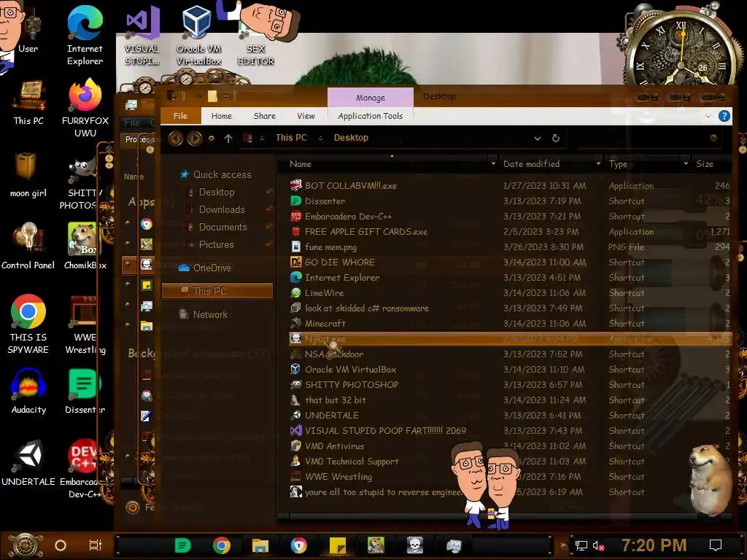Open the green Dissenter taskbar icon
This screenshot has height=560, width=747.
point(183,545)
